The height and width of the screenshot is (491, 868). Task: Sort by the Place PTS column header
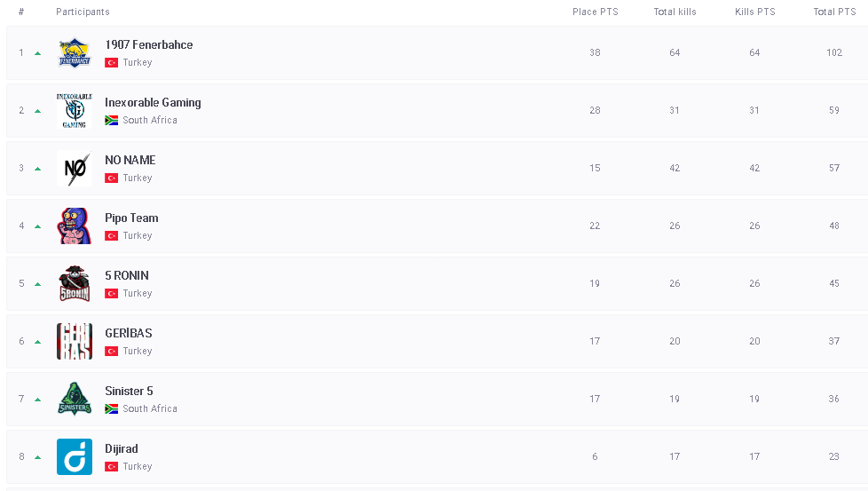pos(595,12)
